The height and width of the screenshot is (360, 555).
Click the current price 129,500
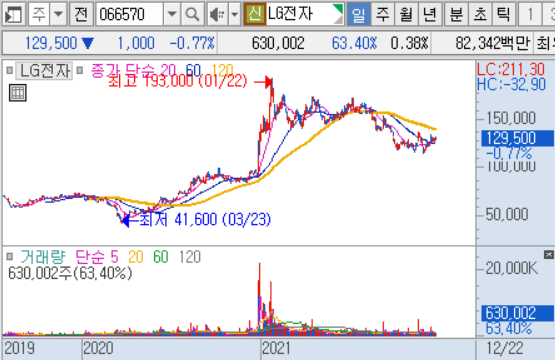click(51, 43)
